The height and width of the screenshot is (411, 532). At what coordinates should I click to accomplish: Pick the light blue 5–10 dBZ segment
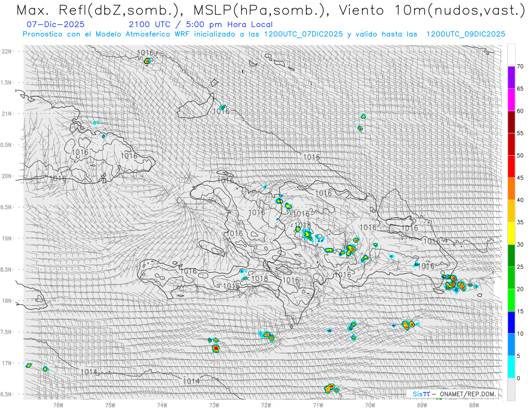point(511,344)
